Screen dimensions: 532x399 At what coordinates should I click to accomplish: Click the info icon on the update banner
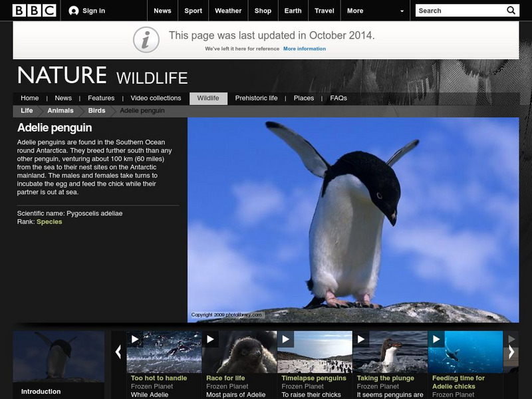[145, 39]
